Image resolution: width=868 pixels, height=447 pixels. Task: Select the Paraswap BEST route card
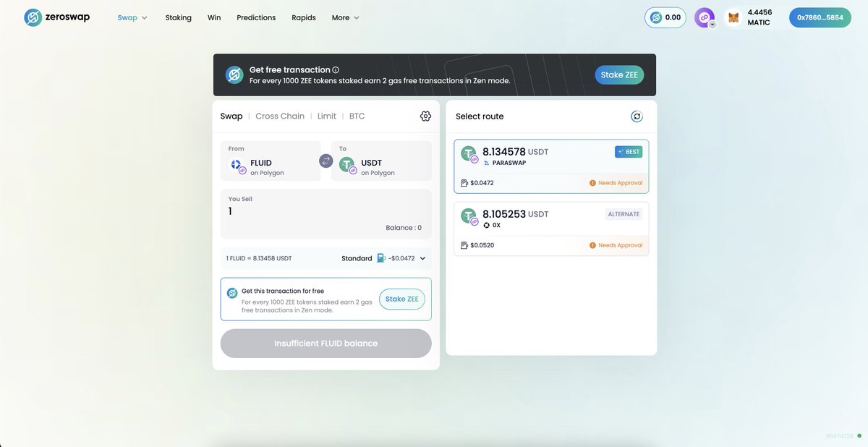tap(551, 166)
